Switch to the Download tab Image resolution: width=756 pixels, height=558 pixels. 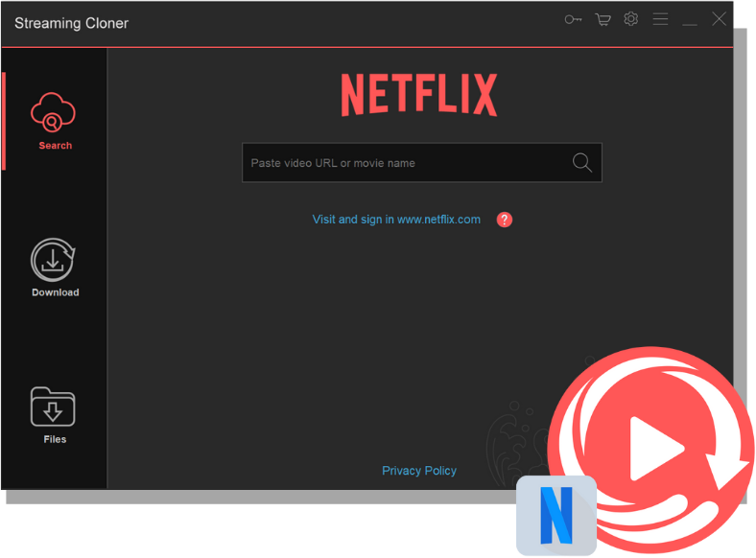pyautogui.click(x=54, y=267)
